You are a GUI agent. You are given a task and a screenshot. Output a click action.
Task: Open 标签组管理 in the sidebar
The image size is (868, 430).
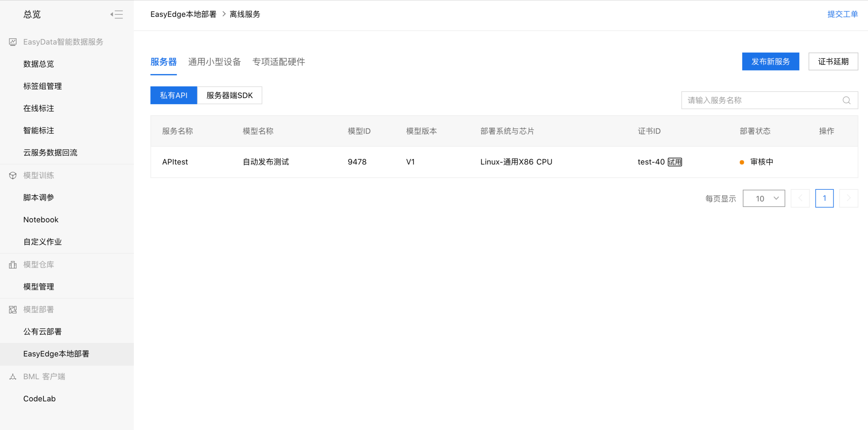42,86
